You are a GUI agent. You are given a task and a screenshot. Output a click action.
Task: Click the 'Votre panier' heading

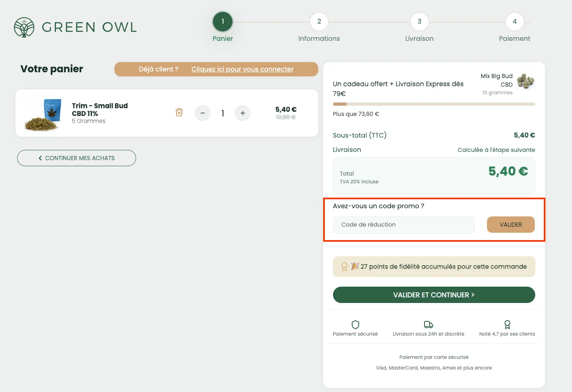(52, 69)
